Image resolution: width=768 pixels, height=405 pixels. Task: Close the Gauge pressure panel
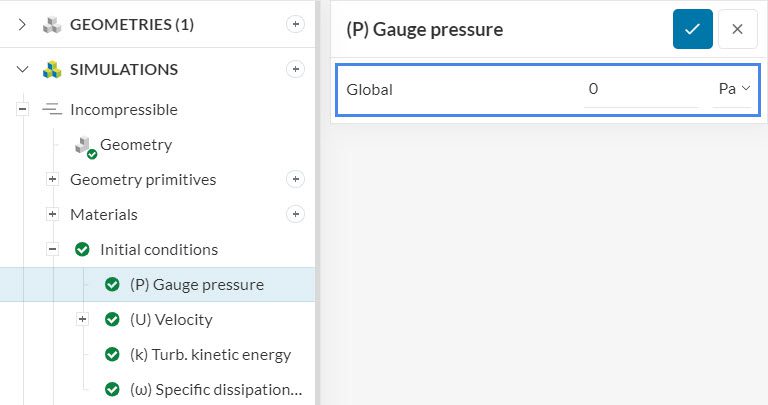pyautogui.click(x=737, y=29)
